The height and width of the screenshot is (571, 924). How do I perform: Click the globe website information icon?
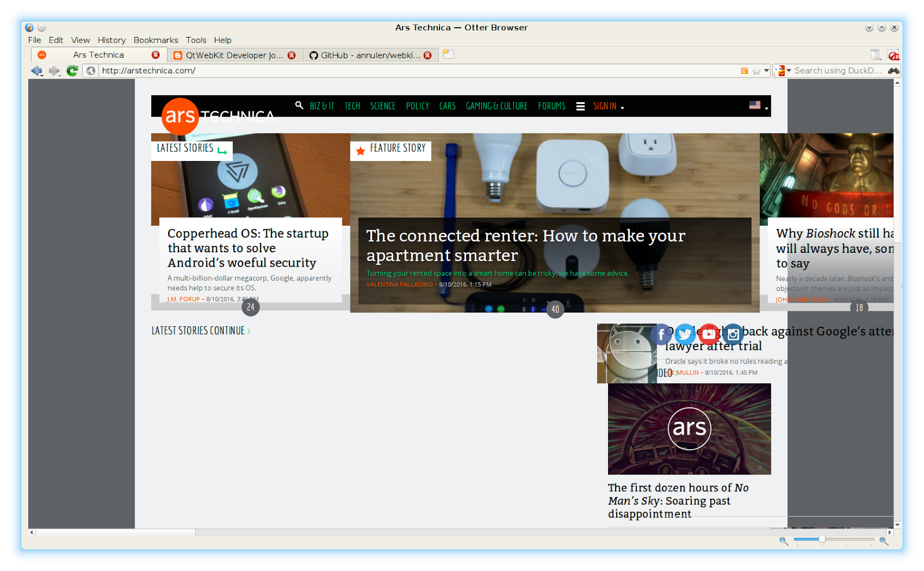click(91, 70)
